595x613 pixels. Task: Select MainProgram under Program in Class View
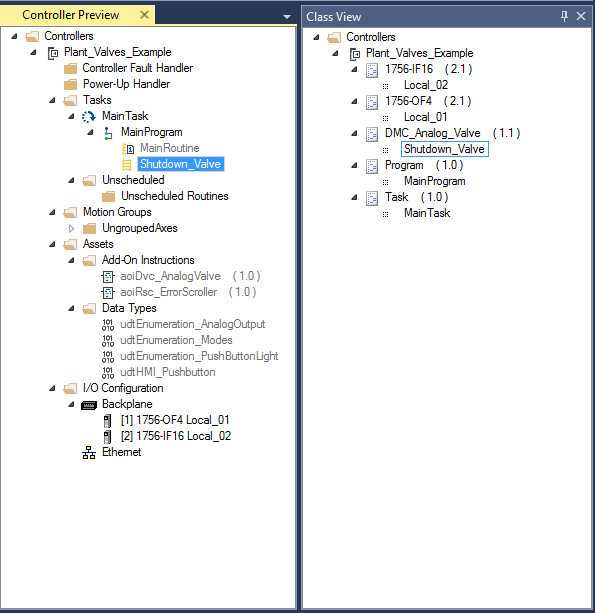[x=435, y=181]
